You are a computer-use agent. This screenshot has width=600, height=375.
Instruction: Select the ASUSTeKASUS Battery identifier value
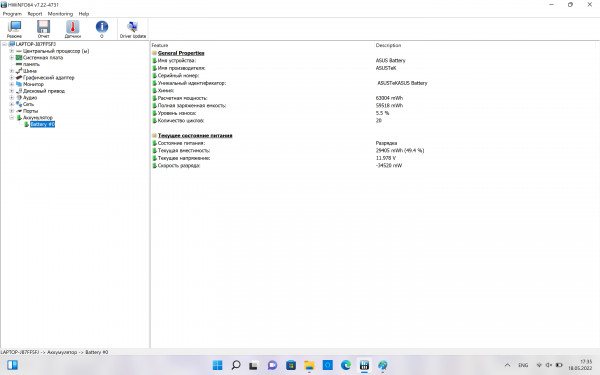(x=402, y=83)
